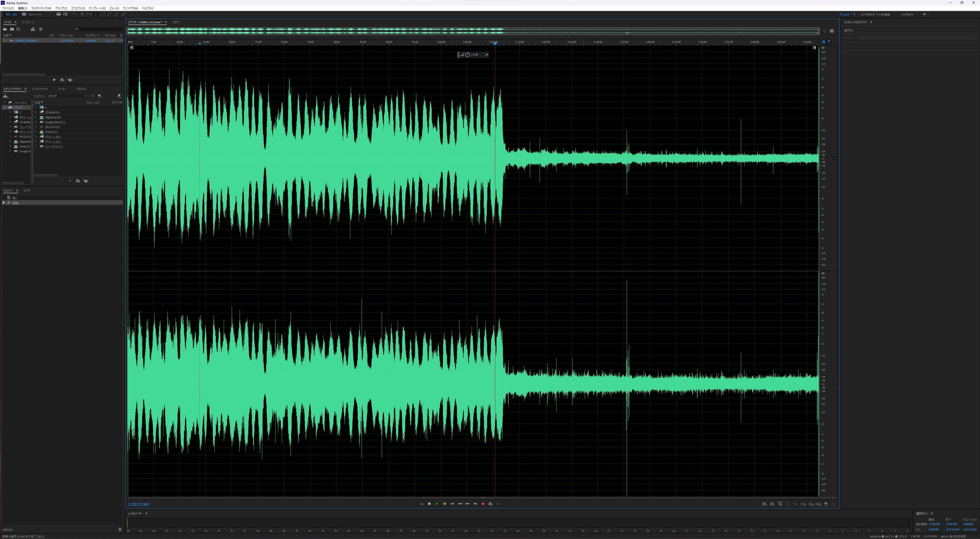Click the green Play transport button
The height and width of the screenshot is (539, 980).
[x=437, y=504]
